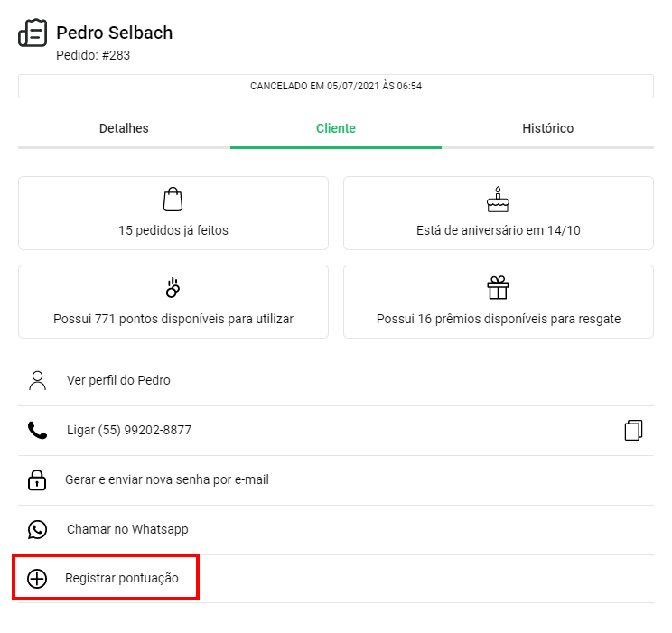Click the birthday cake icon

[498, 200]
